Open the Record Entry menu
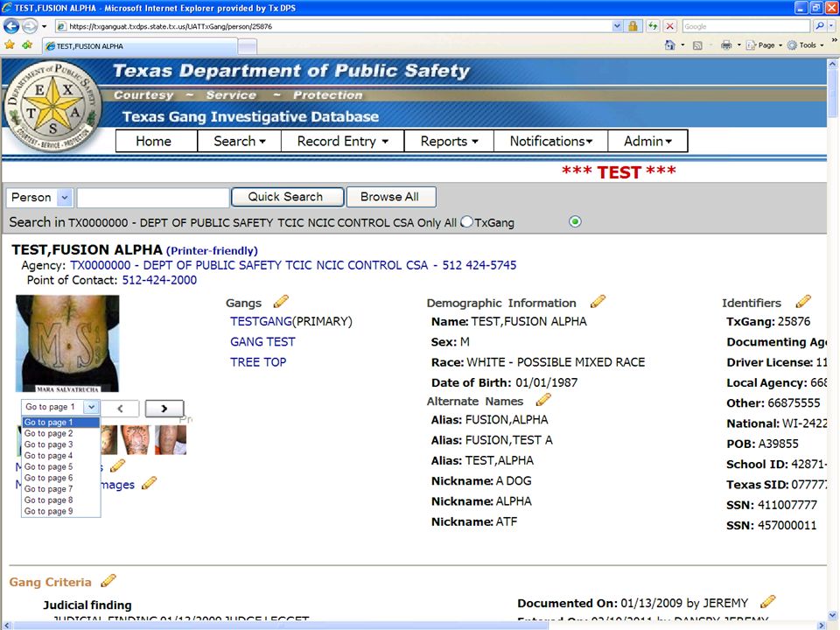The width and height of the screenshot is (840, 630). click(x=343, y=141)
